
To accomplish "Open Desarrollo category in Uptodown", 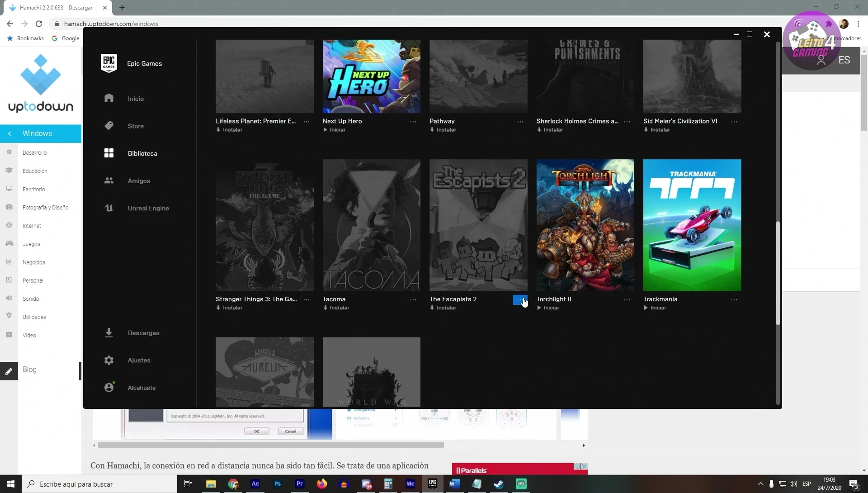I will 34,153.
